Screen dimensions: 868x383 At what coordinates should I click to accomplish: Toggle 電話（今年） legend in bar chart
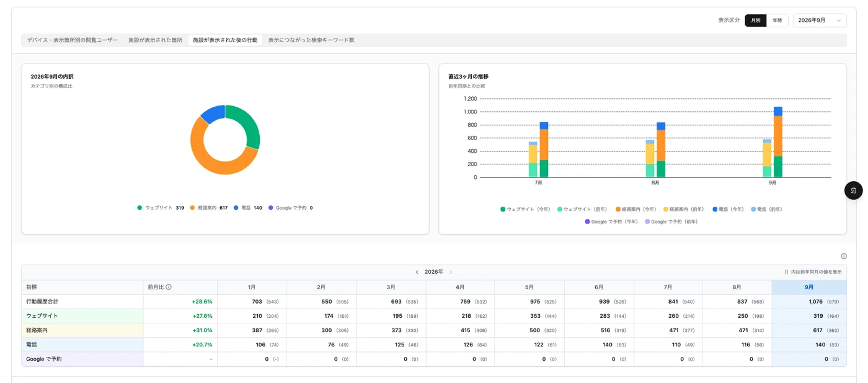728,209
